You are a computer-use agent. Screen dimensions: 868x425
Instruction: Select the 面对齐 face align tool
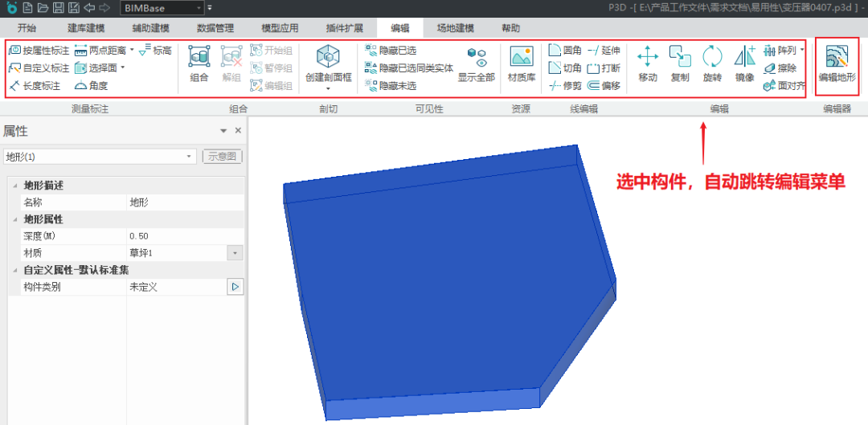[784, 86]
